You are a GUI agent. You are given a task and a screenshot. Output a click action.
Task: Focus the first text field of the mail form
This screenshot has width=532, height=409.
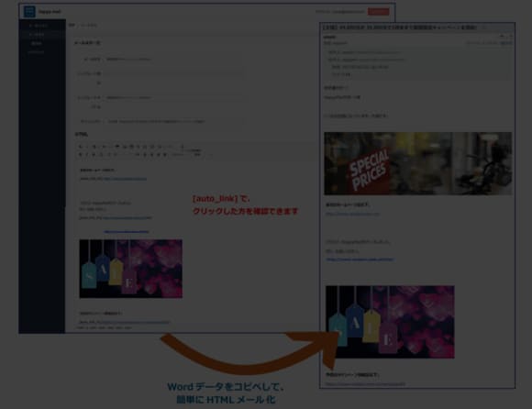pyautogui.click(x=173, y=60)
